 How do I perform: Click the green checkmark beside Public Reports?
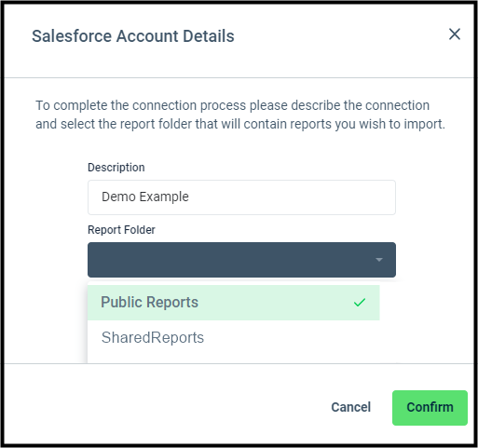coord(360,303)
